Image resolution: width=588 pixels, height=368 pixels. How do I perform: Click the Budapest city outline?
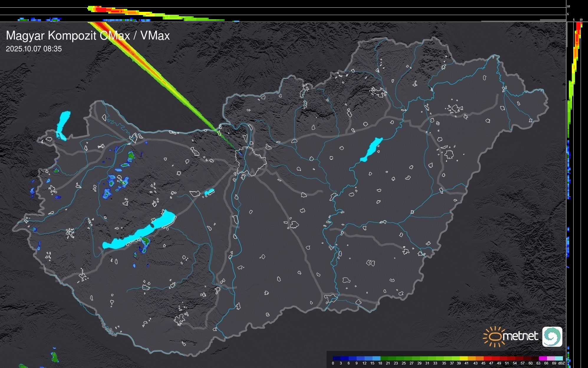(x=251, y=161)
